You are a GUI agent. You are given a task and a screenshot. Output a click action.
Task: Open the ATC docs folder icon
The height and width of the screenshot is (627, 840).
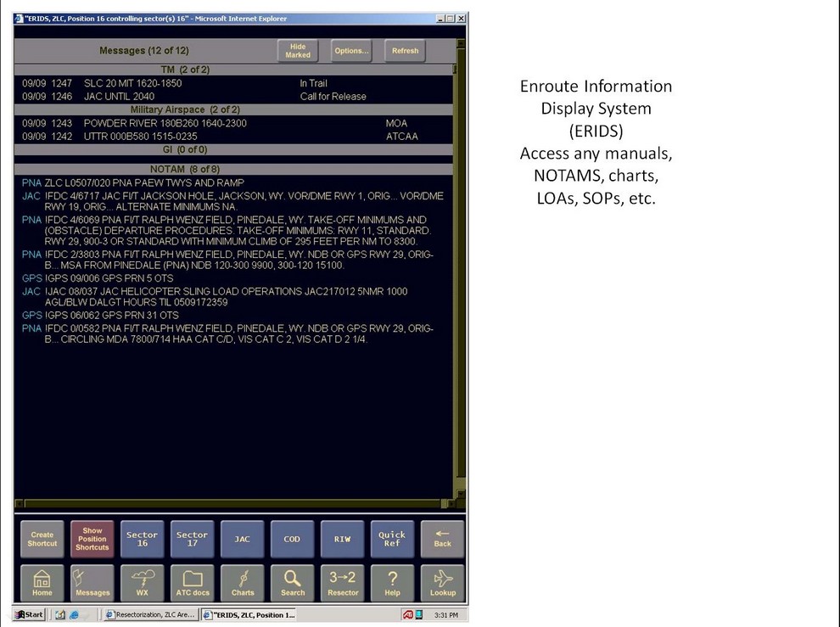pyautogui.click(x=193, y=584)
